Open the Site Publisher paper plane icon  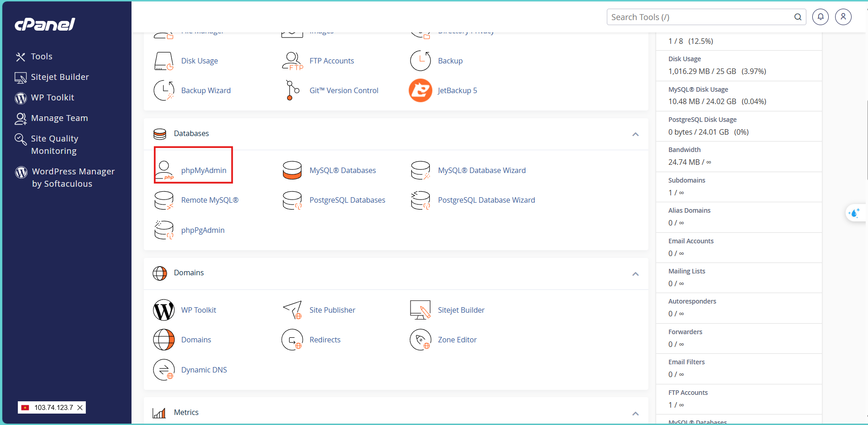pos(292,310)
